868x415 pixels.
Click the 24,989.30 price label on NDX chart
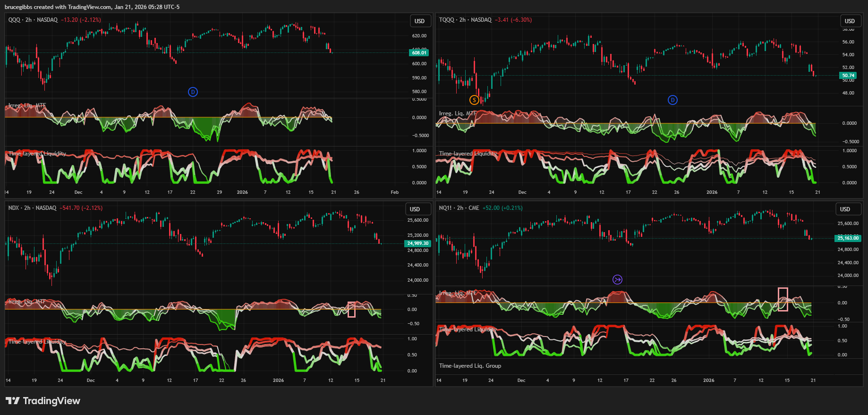coord(418,243)
